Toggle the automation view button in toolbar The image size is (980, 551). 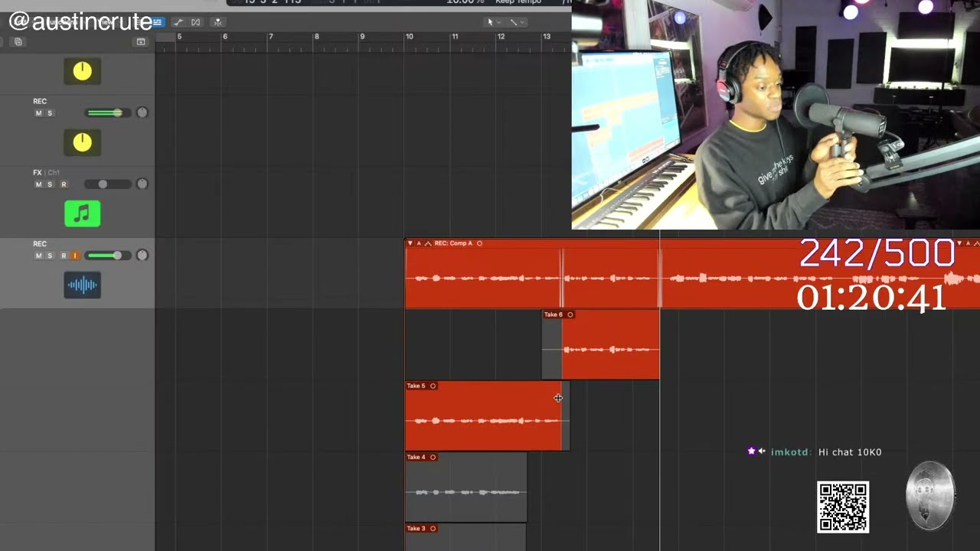tap(178, 22)
